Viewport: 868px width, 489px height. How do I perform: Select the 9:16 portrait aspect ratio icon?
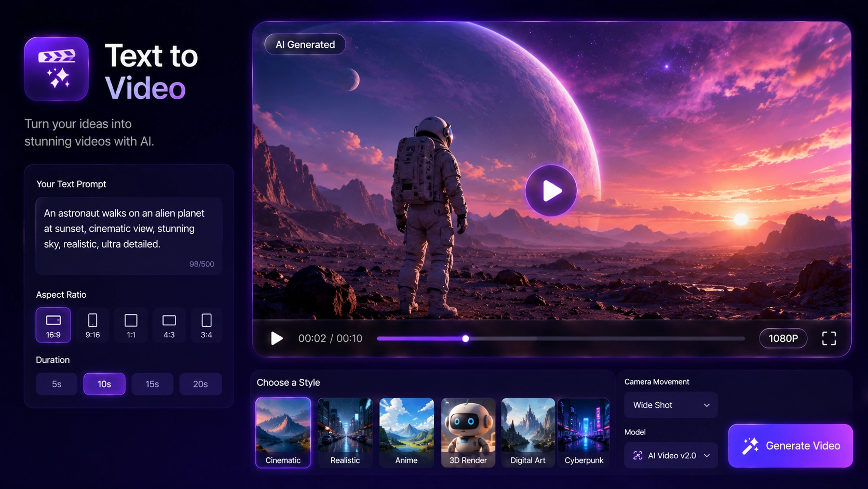point(92,325)
